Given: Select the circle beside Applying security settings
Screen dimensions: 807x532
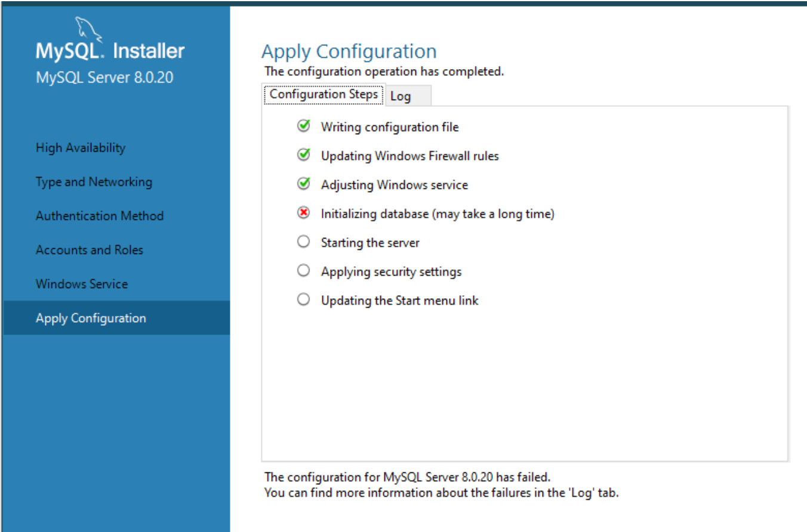Looking at the screenshot, I should click(304, 271).
